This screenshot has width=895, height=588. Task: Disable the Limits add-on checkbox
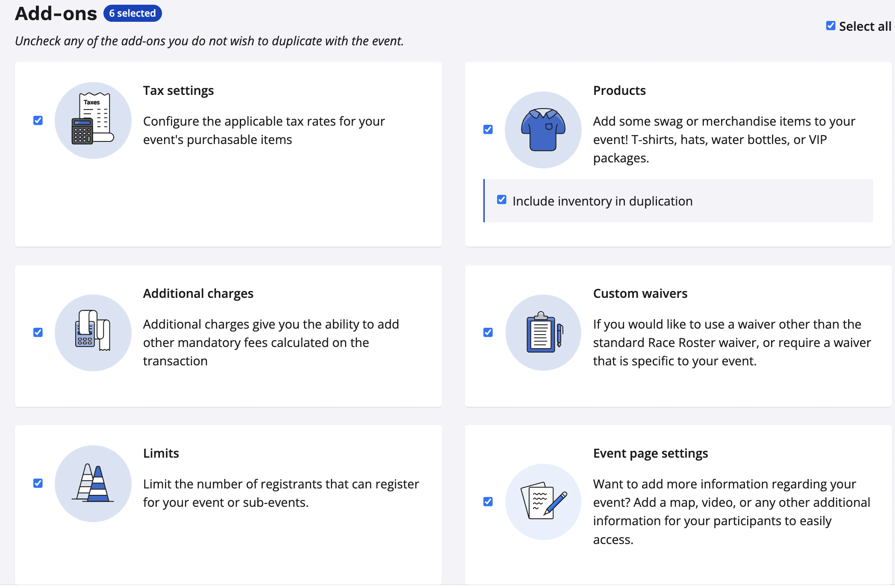point(38,483)
